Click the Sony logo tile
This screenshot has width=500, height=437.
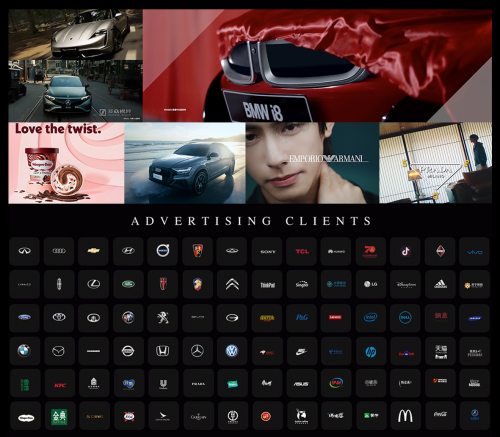268,251
